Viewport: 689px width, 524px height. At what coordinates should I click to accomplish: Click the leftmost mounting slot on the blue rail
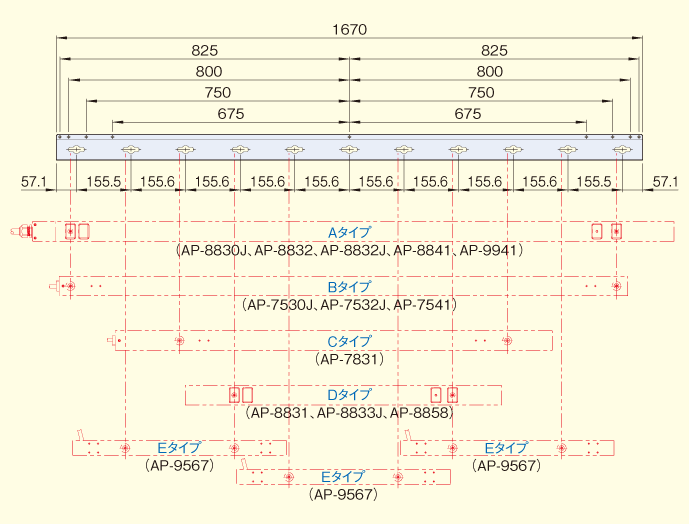tap(75, 150)
